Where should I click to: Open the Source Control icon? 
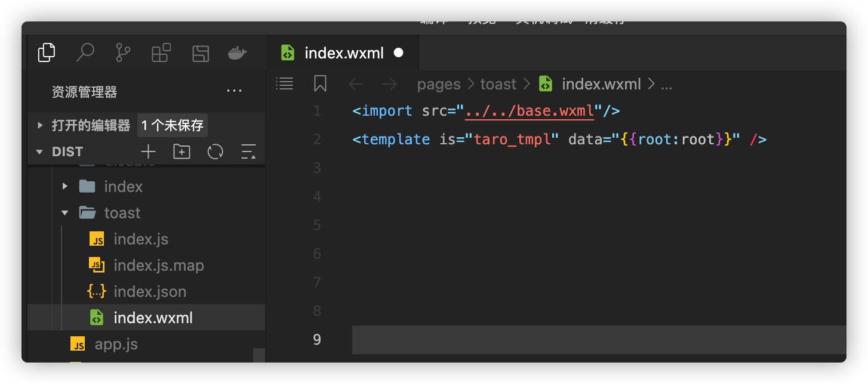(x=123, y=53)
